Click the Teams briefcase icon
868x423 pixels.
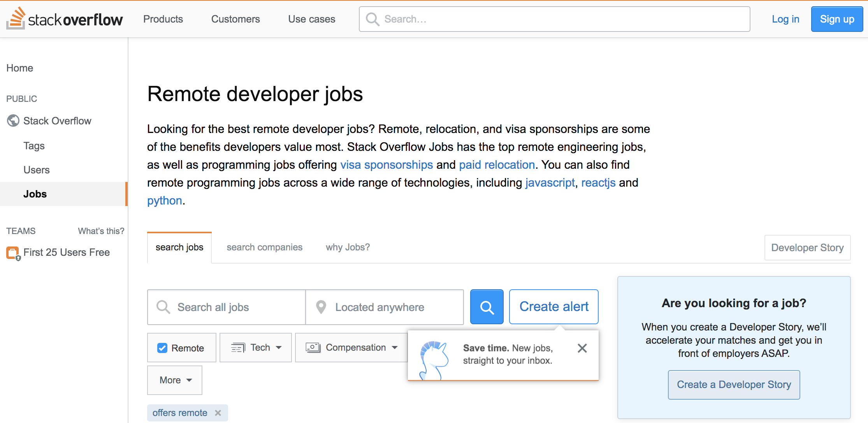pyautogui.click(x=13, y=253)
